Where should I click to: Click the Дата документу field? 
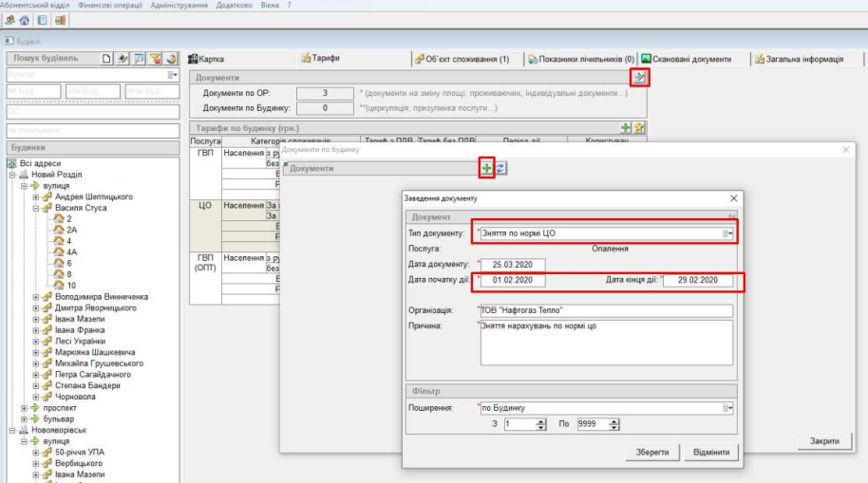coord(516,264)
